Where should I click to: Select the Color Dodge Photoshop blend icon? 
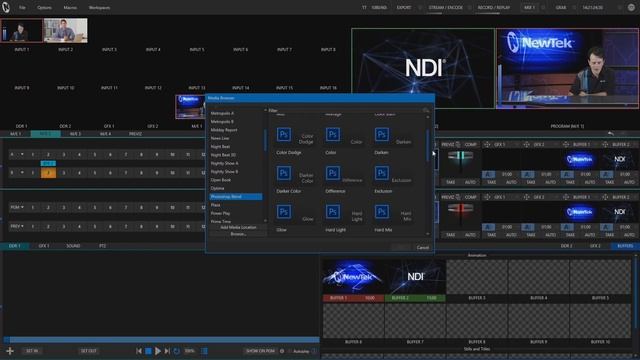(284, 135)
